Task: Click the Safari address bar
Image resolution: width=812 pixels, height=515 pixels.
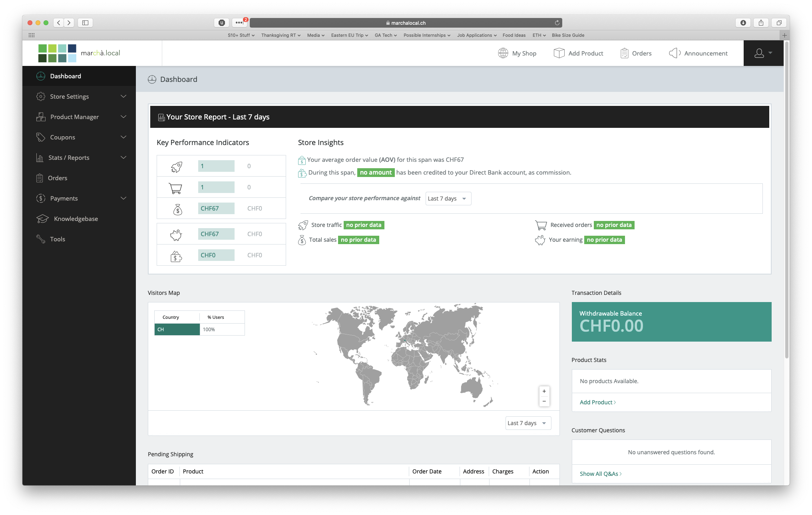Action: [405, 23]
